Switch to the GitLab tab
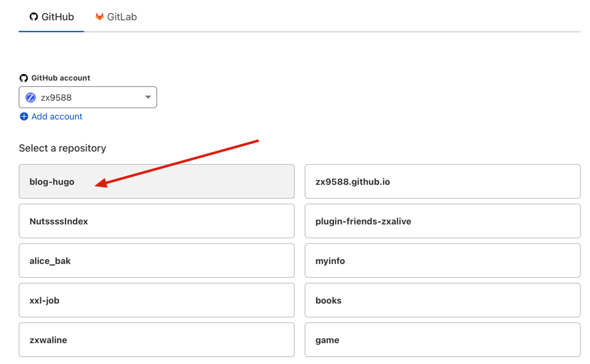590x364 pixels. [116, 17]
